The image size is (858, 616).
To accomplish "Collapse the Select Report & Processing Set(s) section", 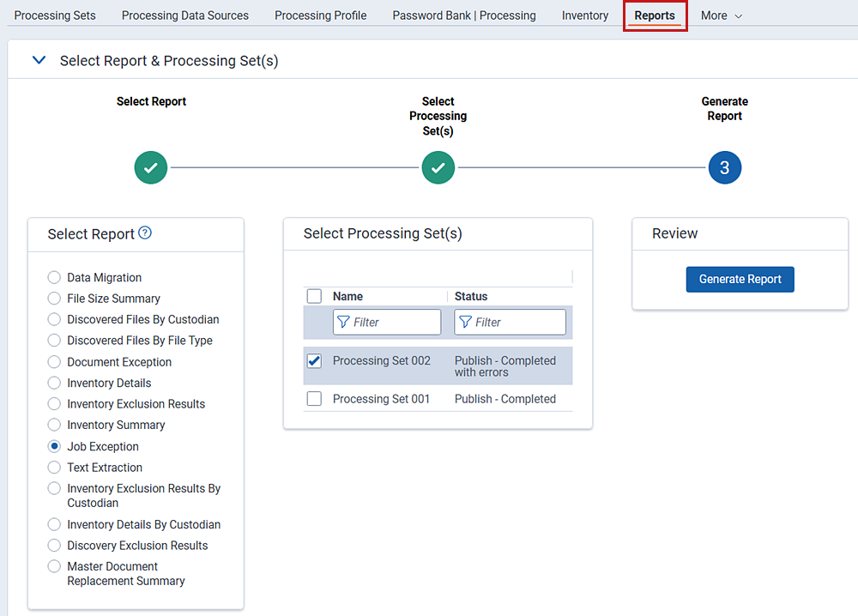I will [x=39, y=61].
